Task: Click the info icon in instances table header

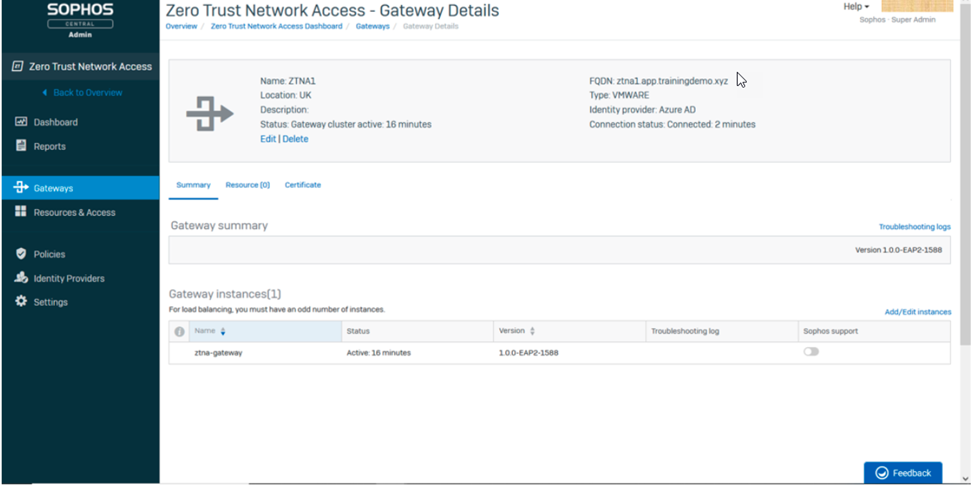Action: 179,331
